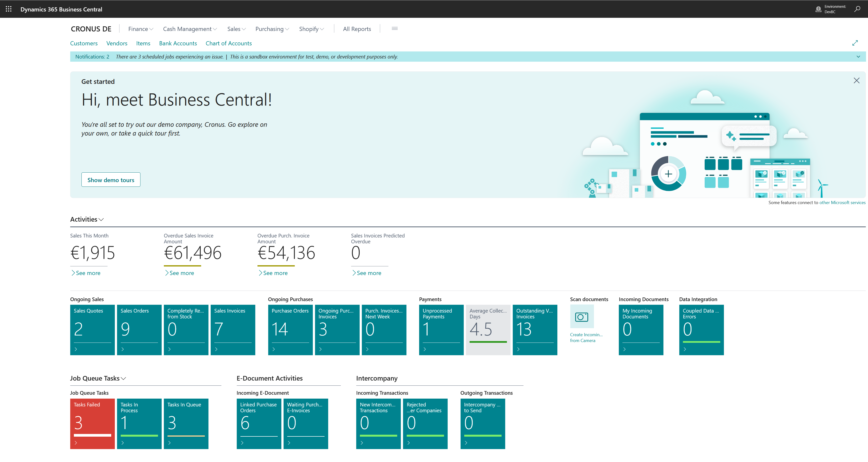Image resolution: width=868 pixels, height=462 pixels.
Task: Expand the page with diagonal arrow icon
Action: click(855, 43)
